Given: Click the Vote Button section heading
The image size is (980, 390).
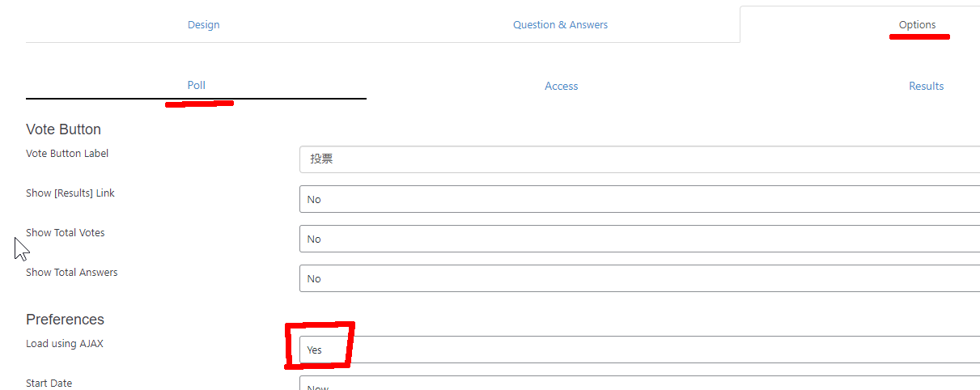Looking at the screenshot, I should click(63, 129).
